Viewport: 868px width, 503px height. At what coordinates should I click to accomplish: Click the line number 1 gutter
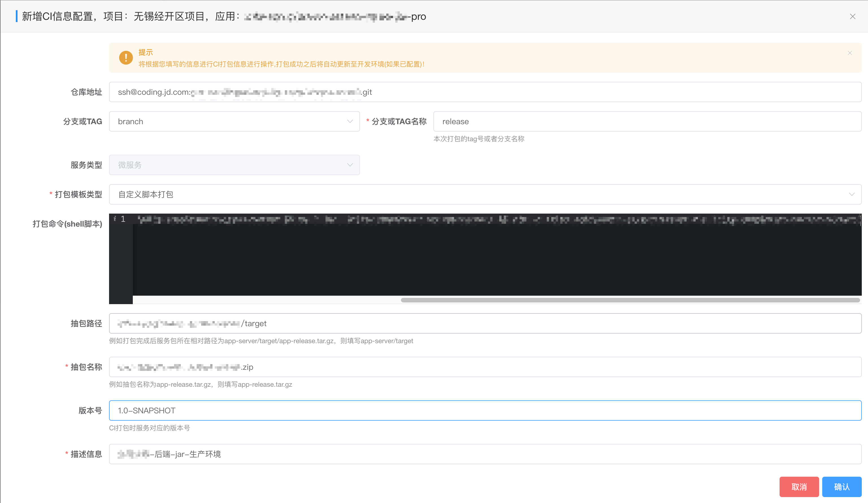point(123,219)
